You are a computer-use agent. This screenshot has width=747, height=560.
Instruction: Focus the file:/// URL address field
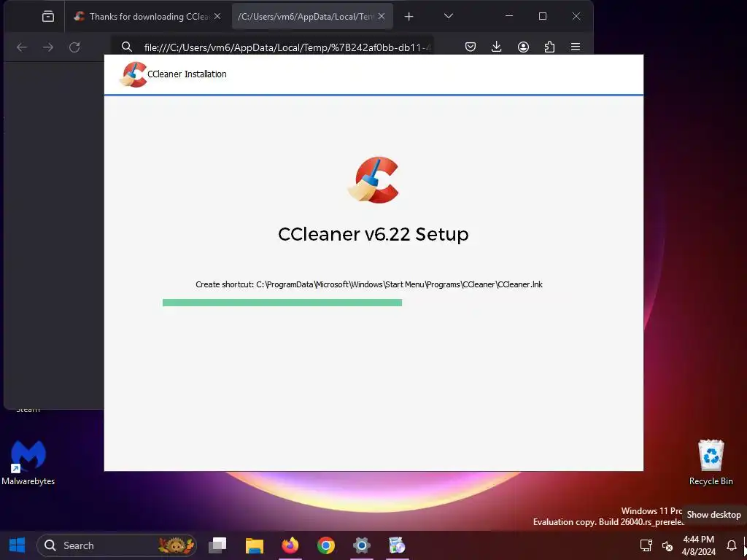point(287,47)
